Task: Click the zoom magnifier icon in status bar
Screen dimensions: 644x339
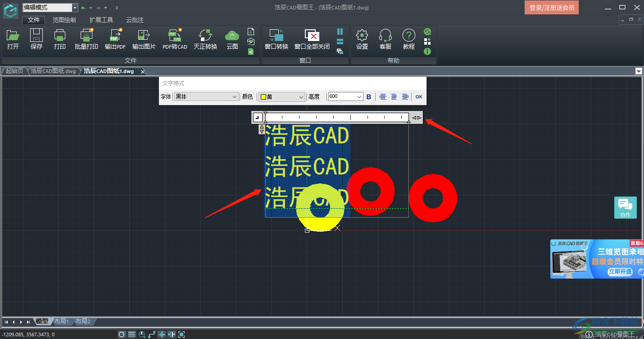Action: 142,334
